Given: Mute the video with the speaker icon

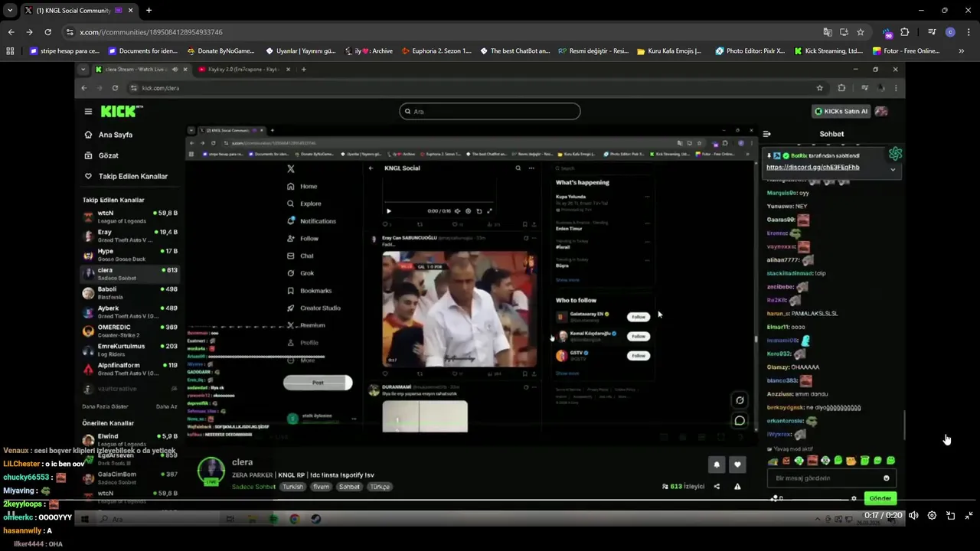Looking at the screenshot, I should [913, 516].
